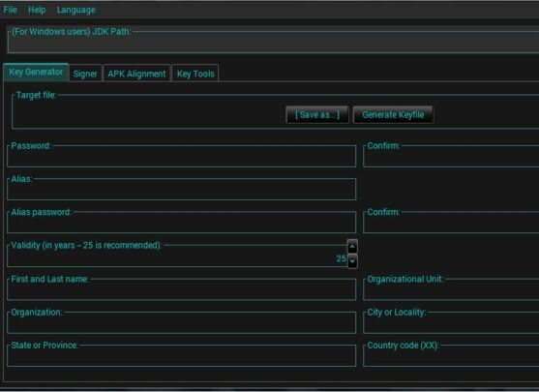
Task: Open the File menu
Action: click(x=10, y=10)
